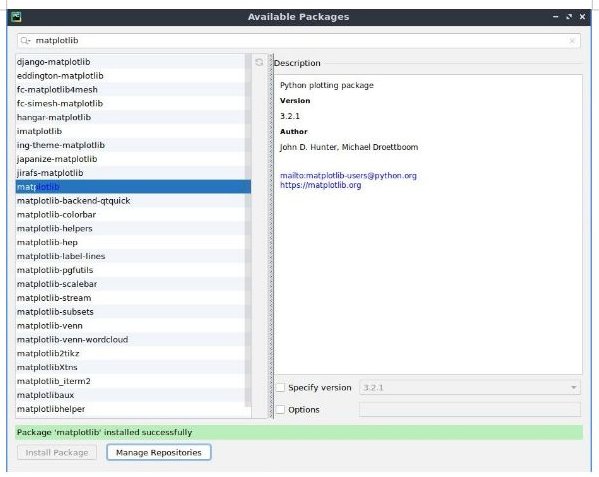This screenshot has height=477, width=599.
Task: Select matplotlib2tikz package
Action: click(133, 353)
